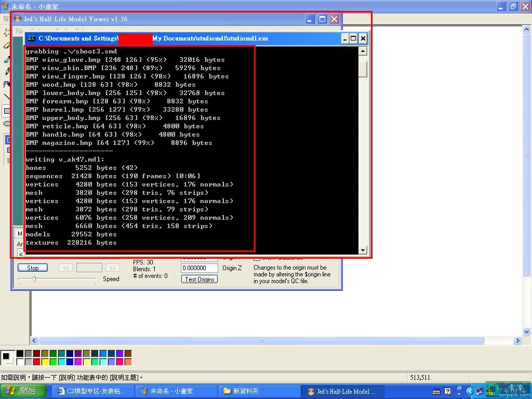Select the Ellipse shape tool in Paint
Image resolution: width=532 pixels, height=399 pixels.
(6, 124)
